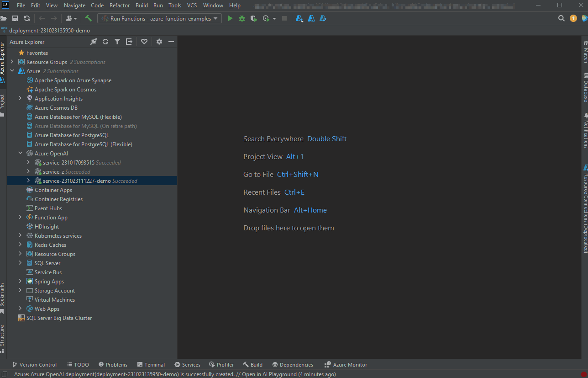Collapse the Azure subscriptions node
The image size is (588, 378).
click(12, 71)
